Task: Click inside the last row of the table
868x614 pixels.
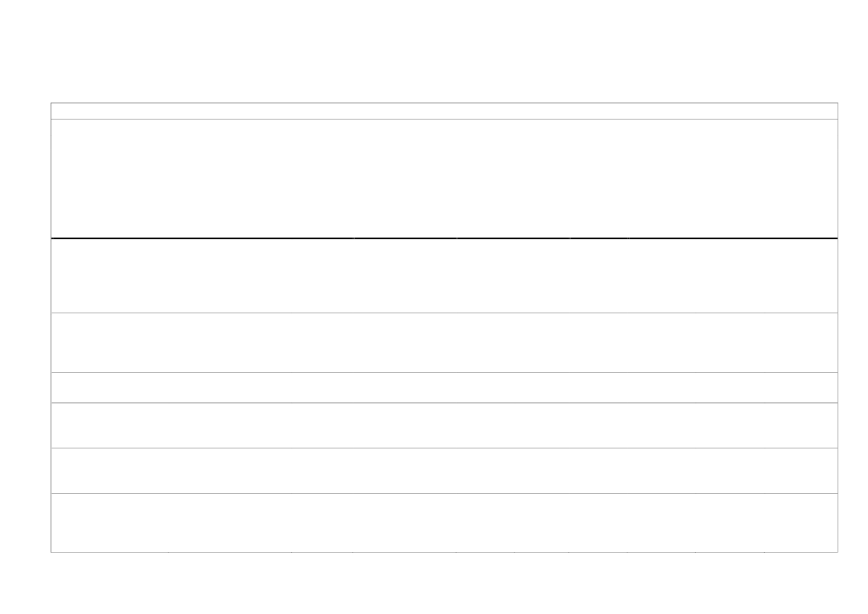Action: coord(444,523)
